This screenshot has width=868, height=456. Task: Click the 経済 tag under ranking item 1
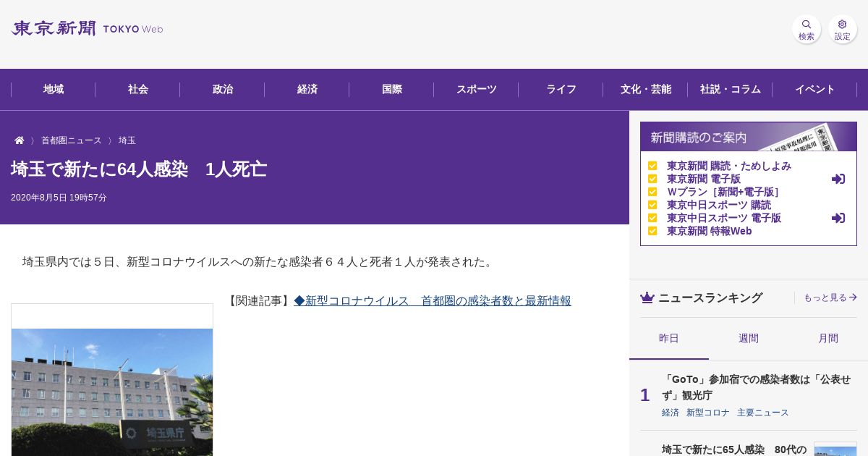(x=671, y=413)
